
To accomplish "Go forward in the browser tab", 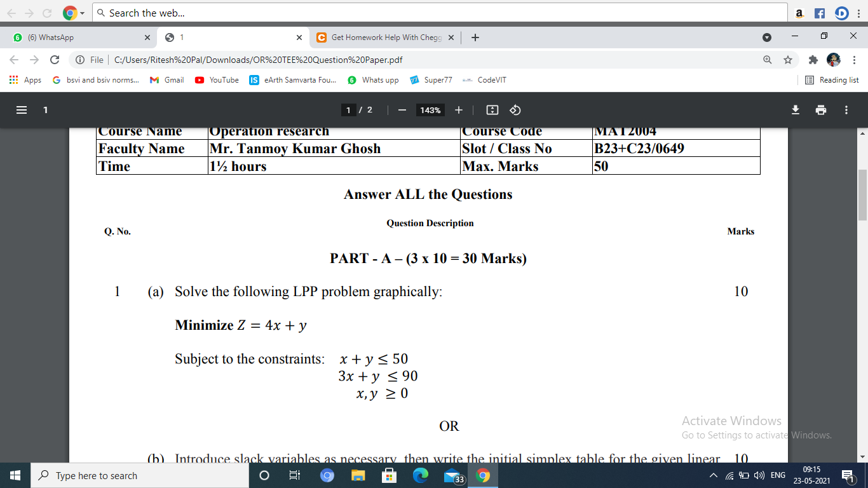I will point(34,60).
